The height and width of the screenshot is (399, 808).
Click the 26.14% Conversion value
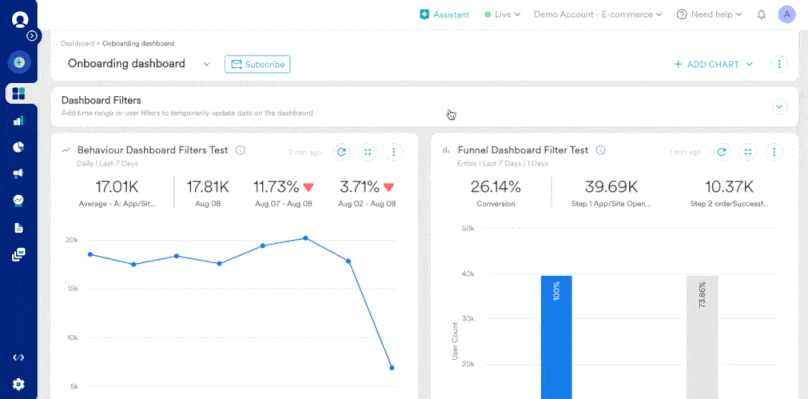point(495,187)
